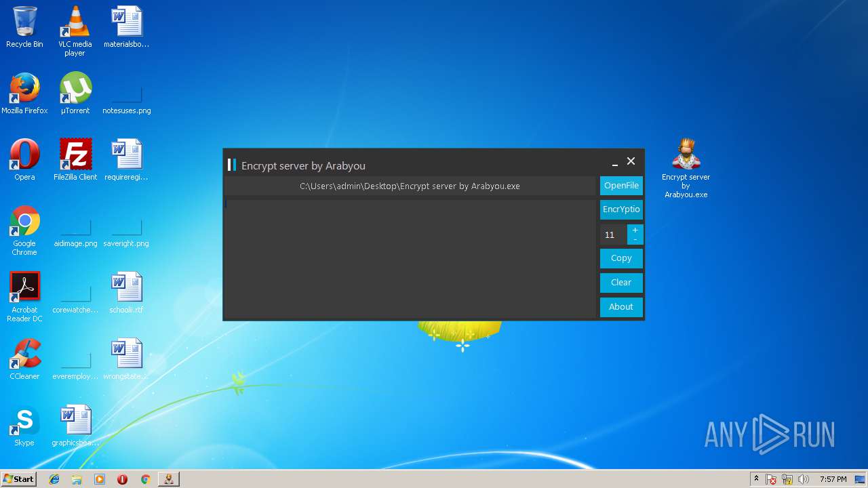Open the requireregi... Word document
Screen dimensions: 868x488
click(126, 160)
